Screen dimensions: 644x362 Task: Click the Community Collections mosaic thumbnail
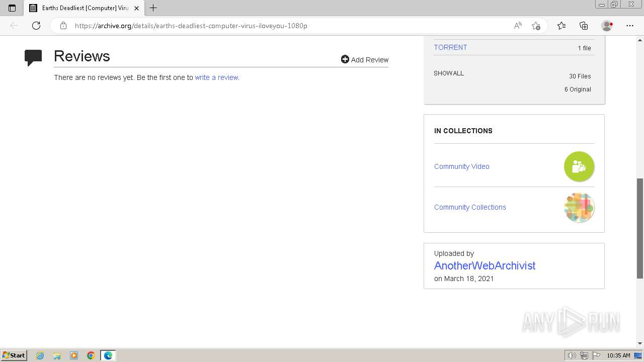click(x=579, y=207)
